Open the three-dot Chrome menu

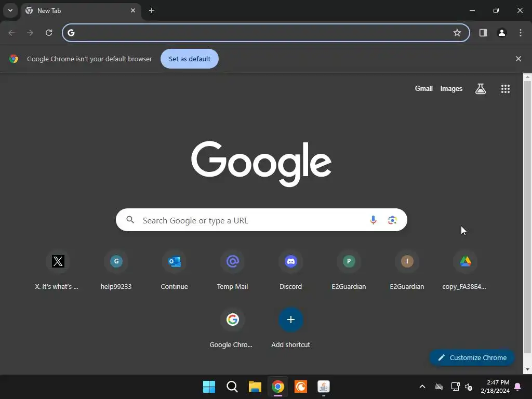[520, 33]
